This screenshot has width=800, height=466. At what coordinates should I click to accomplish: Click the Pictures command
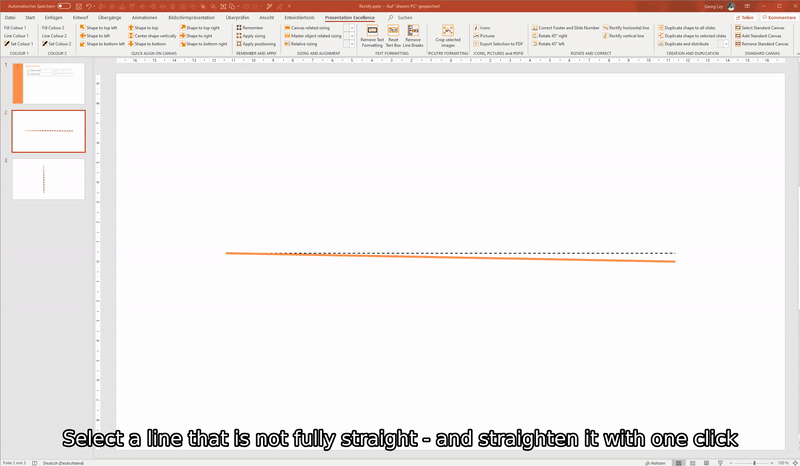point(484,36)
